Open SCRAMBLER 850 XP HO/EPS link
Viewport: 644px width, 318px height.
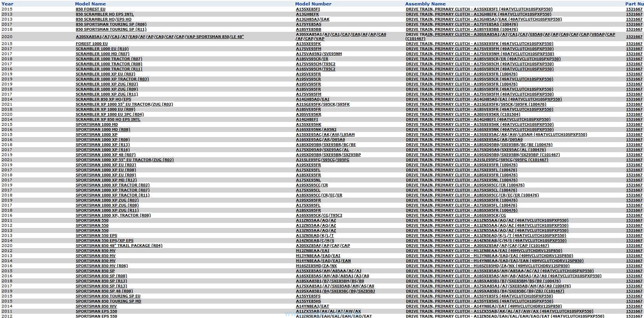tap(103, 99)
